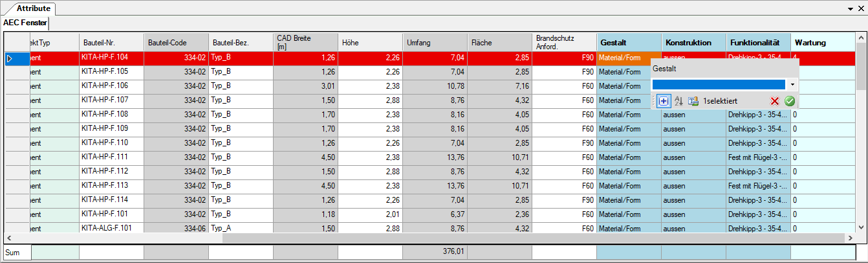Click Umfang value 6,37
This screenshot has height=263, width=868.
pyautogui.click(x=435, y=214)
